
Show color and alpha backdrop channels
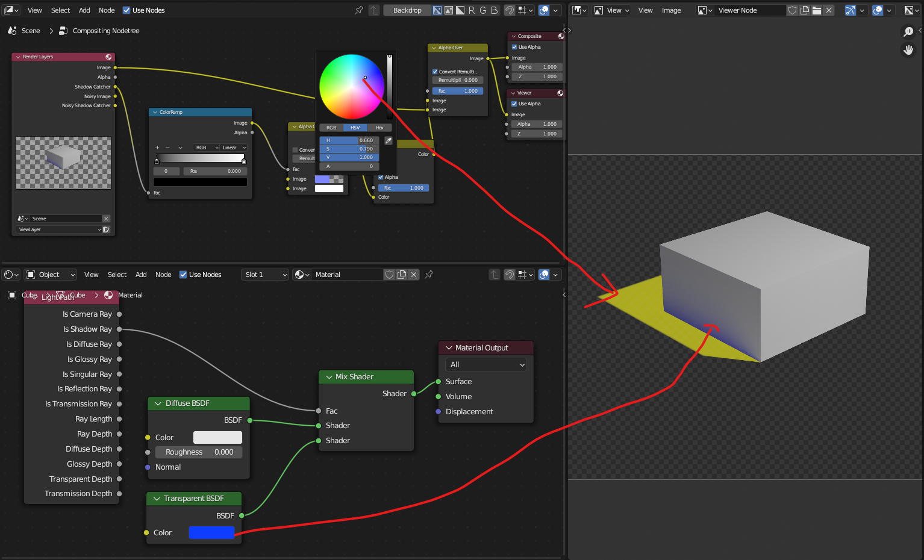438,10
